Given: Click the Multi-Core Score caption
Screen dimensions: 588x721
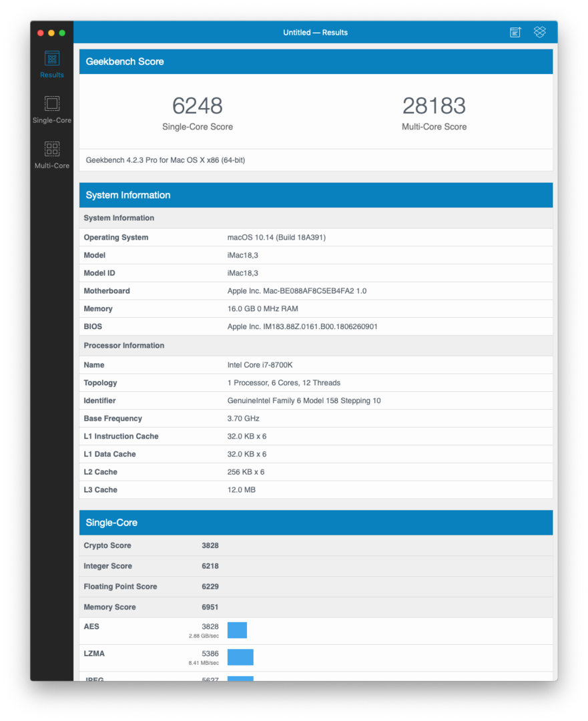Looking at the screenshot, I should [434, 127].
